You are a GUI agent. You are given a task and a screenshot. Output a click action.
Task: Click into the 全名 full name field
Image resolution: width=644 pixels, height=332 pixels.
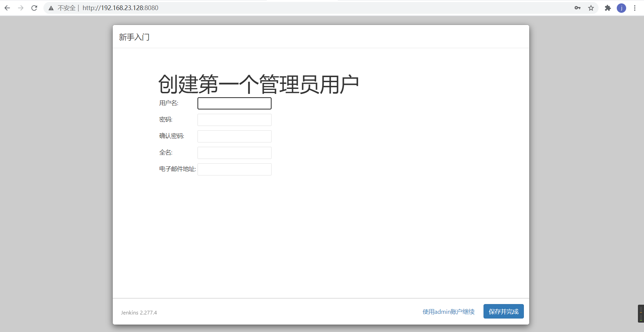coord(235,153)
